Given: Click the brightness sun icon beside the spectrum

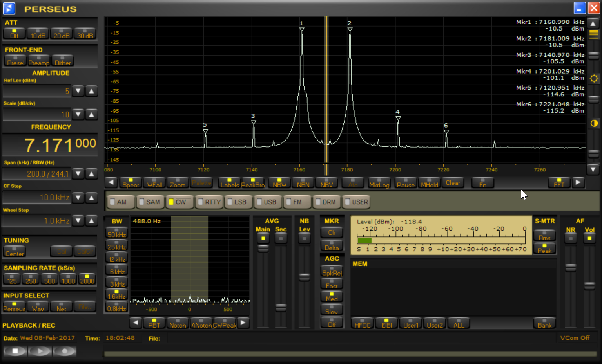Looking at the screenshot, I should pos(594,78).
